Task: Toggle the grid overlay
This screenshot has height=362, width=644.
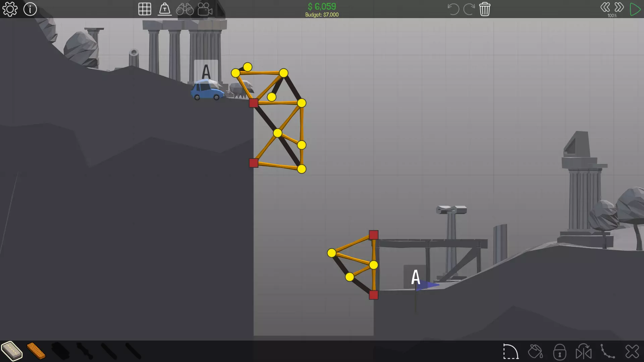Action: (x=145, y=9)
